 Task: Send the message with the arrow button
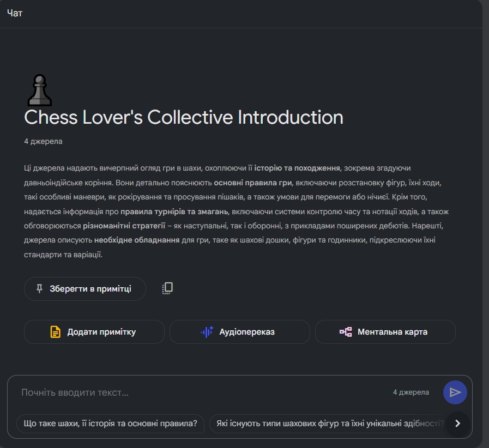pos(455,392)
